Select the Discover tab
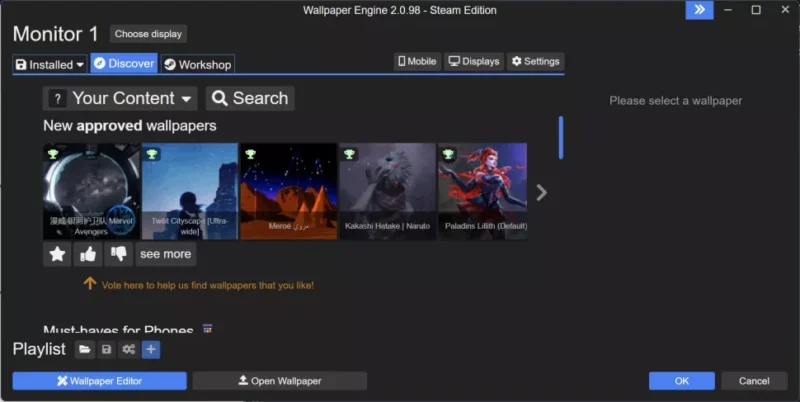This screenshot has height=402, width=800. [x=124, y=63]
